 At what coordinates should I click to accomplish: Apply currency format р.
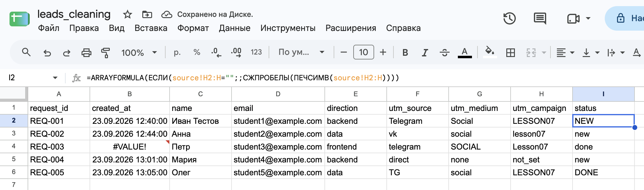pyautogui.click(x=177, y=52)
